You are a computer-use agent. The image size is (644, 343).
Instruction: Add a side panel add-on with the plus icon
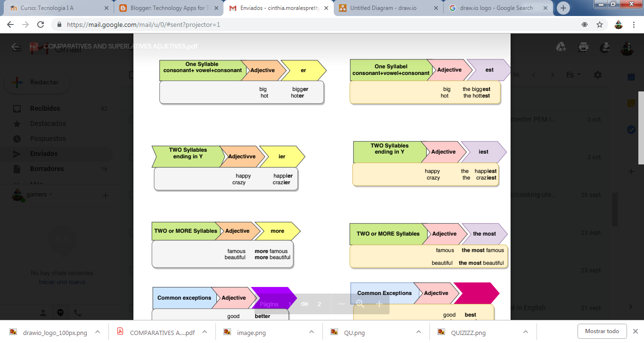click(631, 171)
